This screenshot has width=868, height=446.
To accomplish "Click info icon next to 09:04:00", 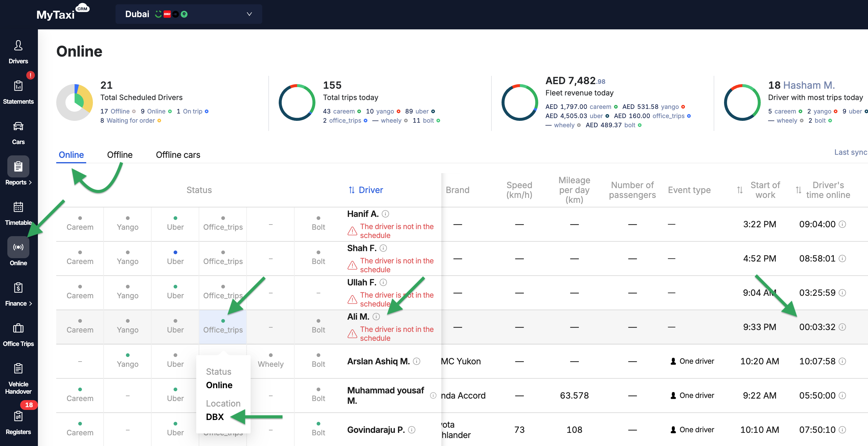I will [842, 224].
